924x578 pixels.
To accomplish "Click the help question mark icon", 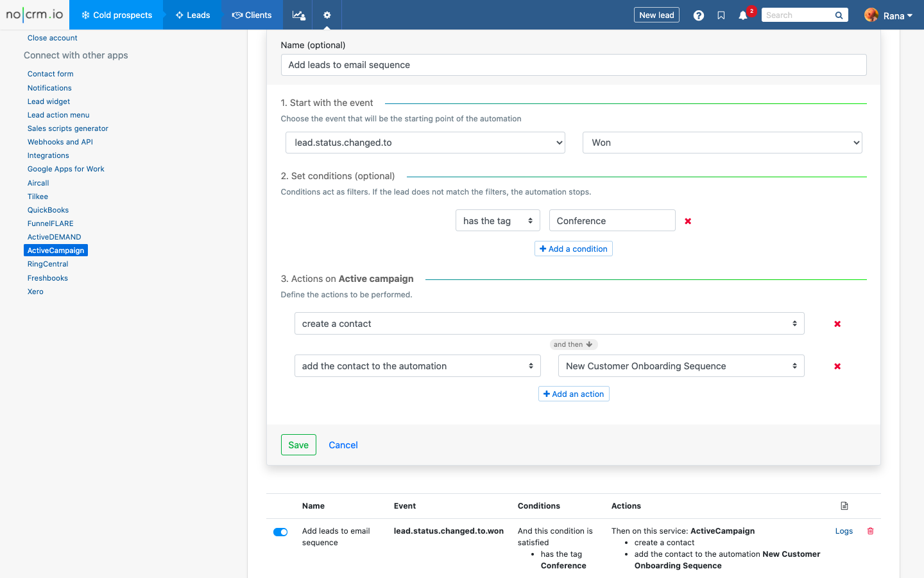I will (698, 15).
